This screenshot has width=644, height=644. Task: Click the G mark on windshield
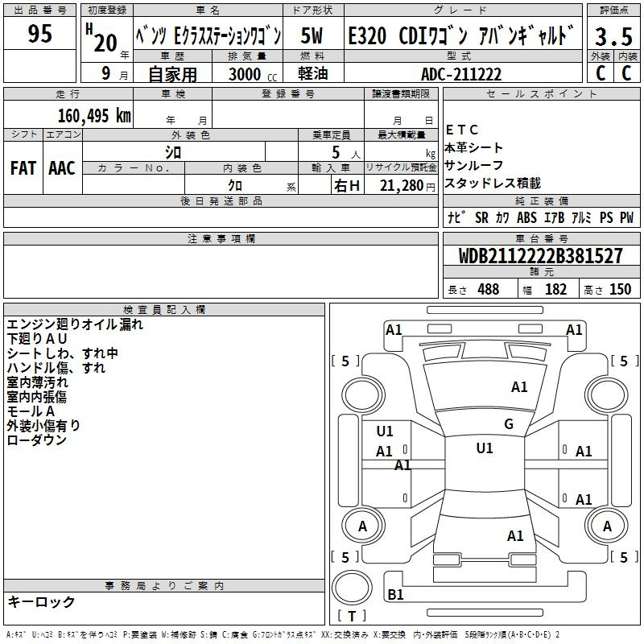[509, 424]
